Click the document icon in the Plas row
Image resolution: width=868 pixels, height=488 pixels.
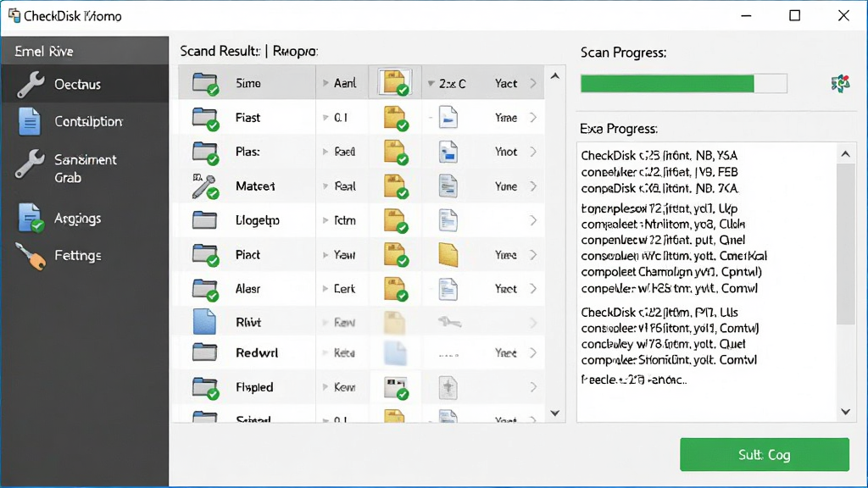pos(448,152)
